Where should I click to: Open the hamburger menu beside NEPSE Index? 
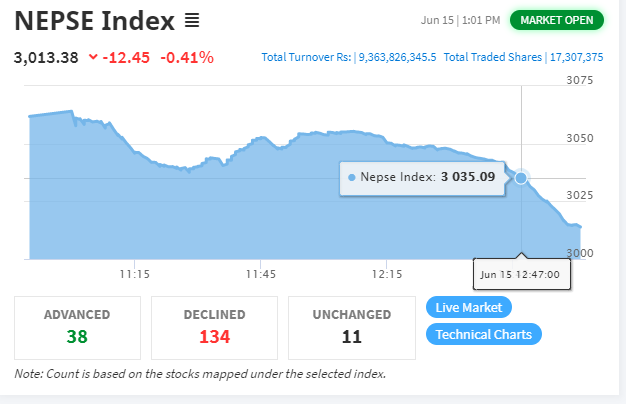tap(192, 20)
